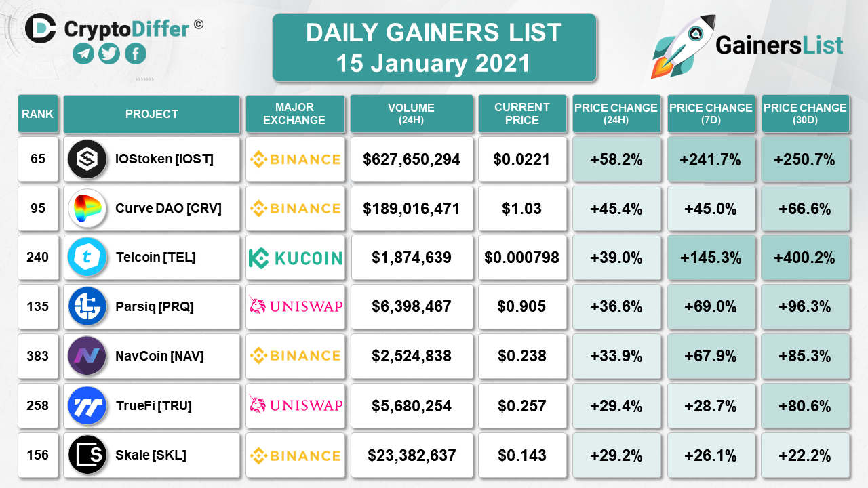Click the GainersList rocket logo
Viewport: 868px width, 488px height.
pos(679,45)
